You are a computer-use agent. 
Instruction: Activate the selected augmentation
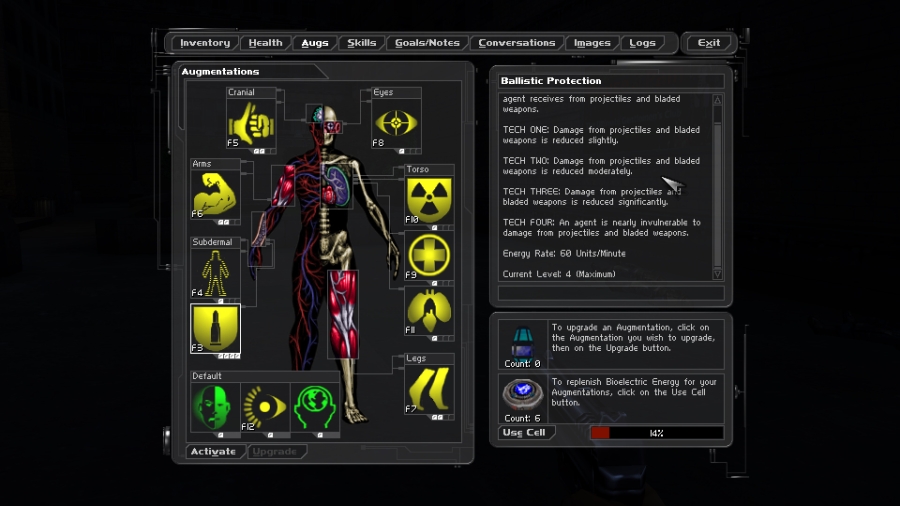point(214,451)
